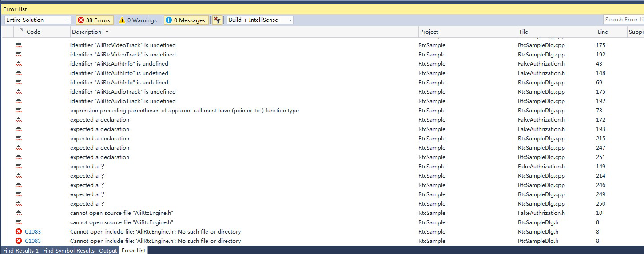The width and height of the screenshot is (644, 254).
Task: Click IntelliSense icon for AliRtcAuthInfo line 43
Action: (x=19, y=63)
